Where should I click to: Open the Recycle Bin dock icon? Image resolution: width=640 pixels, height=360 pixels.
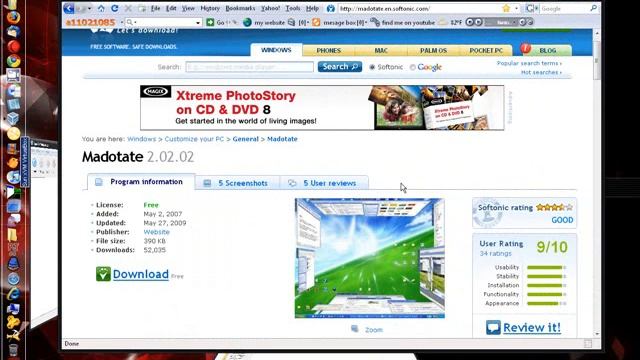[13, 350]
